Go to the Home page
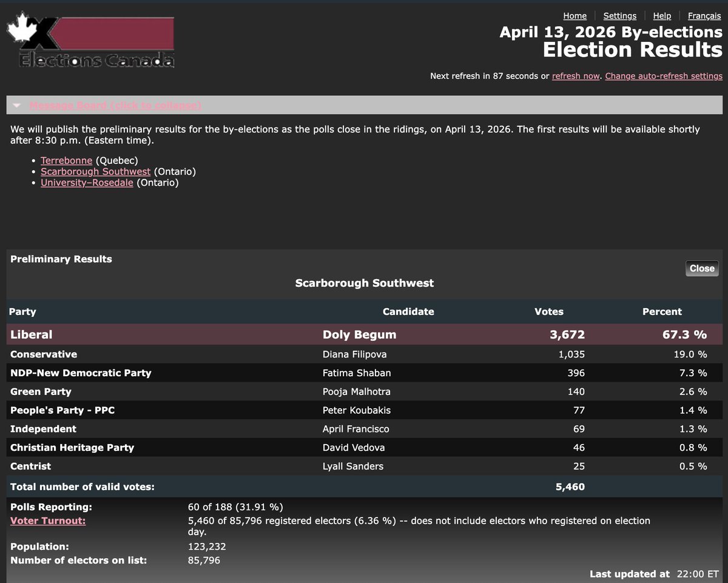The width and height of the screenshot is (728, 583). [575, 16]
